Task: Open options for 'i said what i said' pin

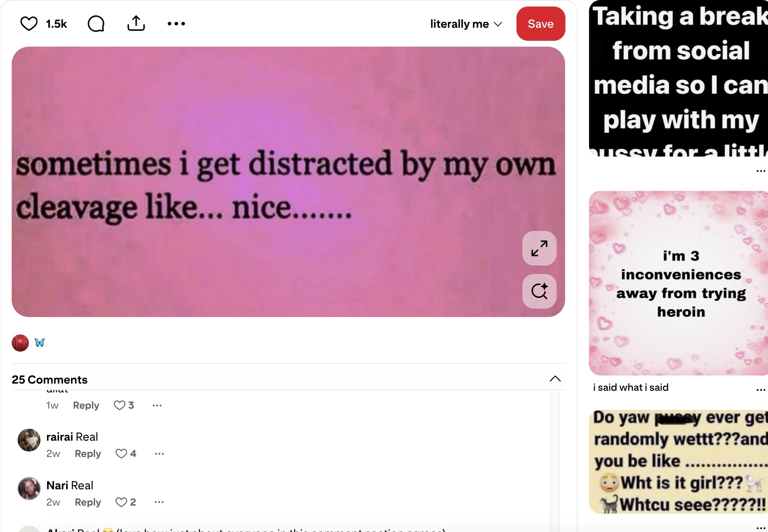Action: (760, 390)
